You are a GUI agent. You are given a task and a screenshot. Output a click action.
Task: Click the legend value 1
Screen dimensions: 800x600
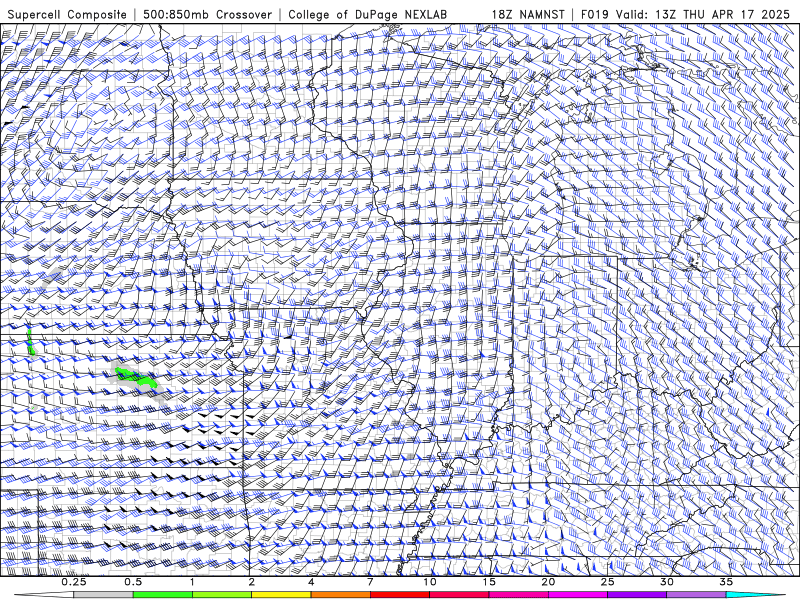[192, 582]
